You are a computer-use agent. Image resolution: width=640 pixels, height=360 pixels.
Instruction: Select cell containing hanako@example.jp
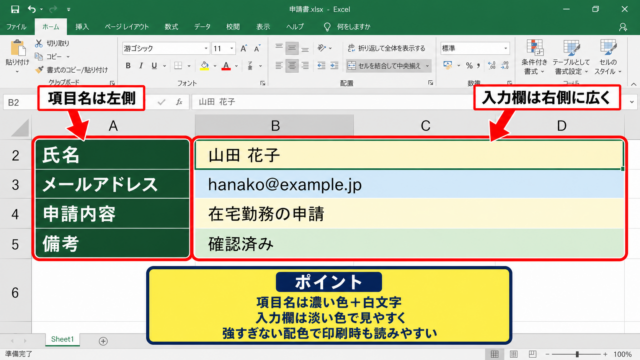click(x=409, y=184)
